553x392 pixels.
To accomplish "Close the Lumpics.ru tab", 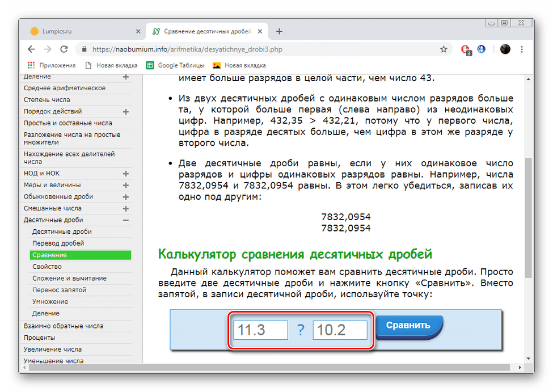I will tap(138, 31).
